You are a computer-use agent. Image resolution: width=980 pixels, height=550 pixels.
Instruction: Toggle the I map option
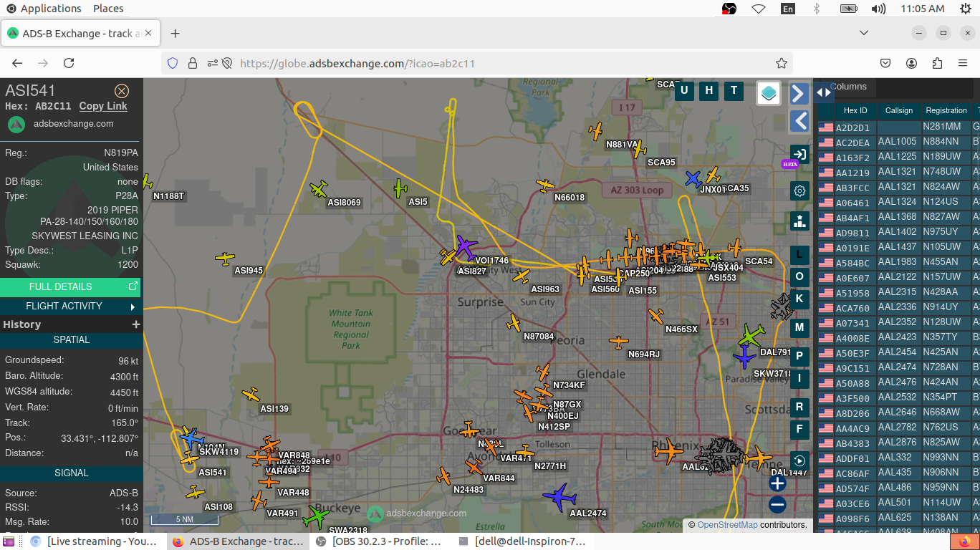pyautogui.click(x=799, y=378)
